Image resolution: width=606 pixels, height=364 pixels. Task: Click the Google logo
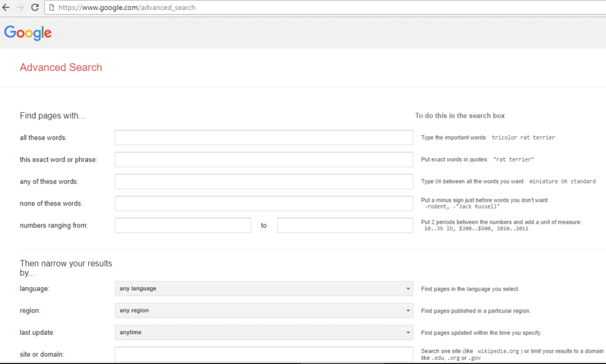pos(27,33)
